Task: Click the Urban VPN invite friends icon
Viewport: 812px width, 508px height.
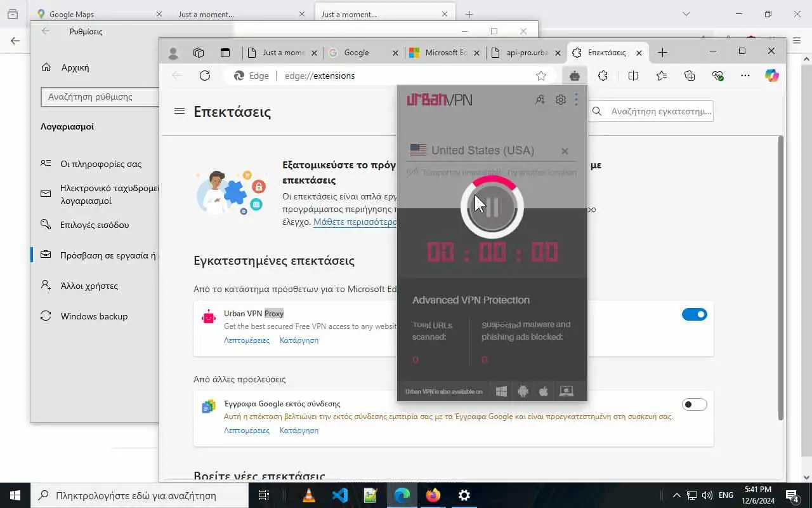Action: (540, 100)
